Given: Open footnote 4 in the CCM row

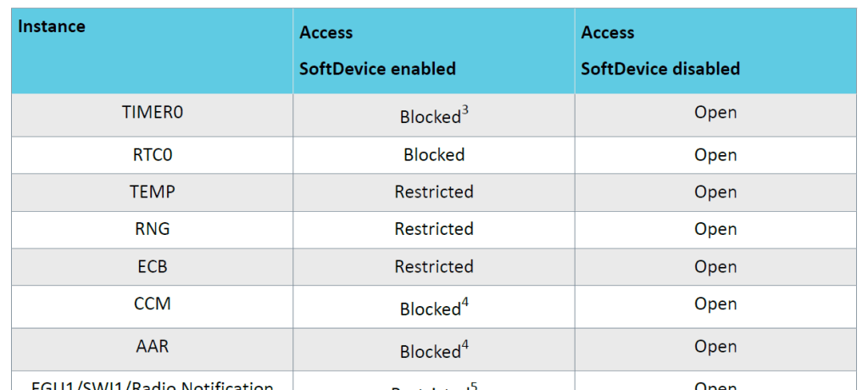Looking at the screenshot, I should pyautogui.click(x=465, y=303).
